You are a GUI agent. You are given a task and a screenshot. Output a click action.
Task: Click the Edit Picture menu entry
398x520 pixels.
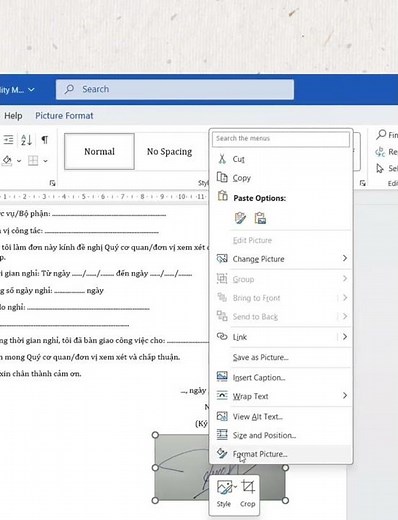(281, 240)
